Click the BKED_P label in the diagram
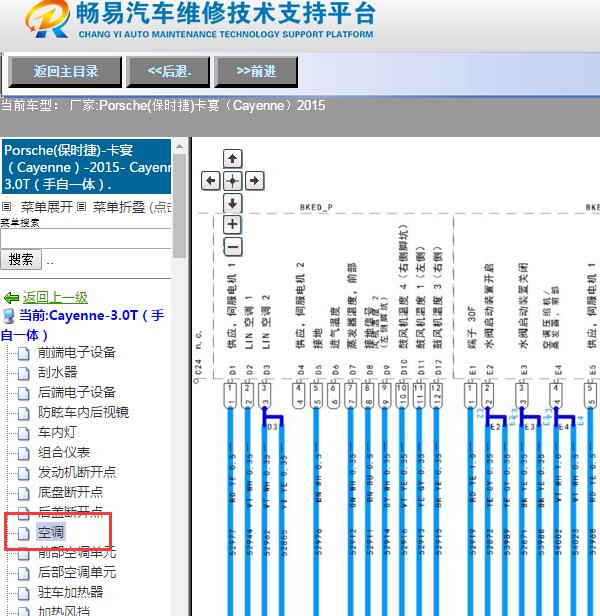 pos(316,207)
